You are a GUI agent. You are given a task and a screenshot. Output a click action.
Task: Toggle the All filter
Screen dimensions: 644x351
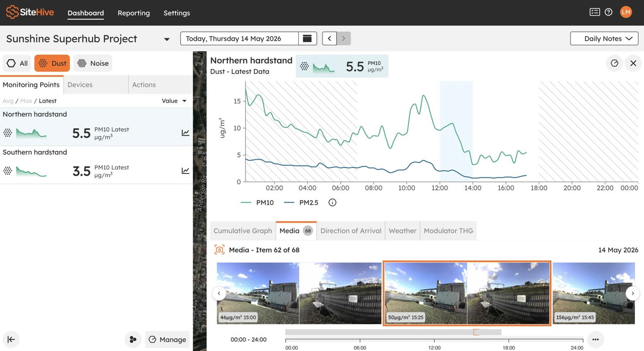(17, 63)
